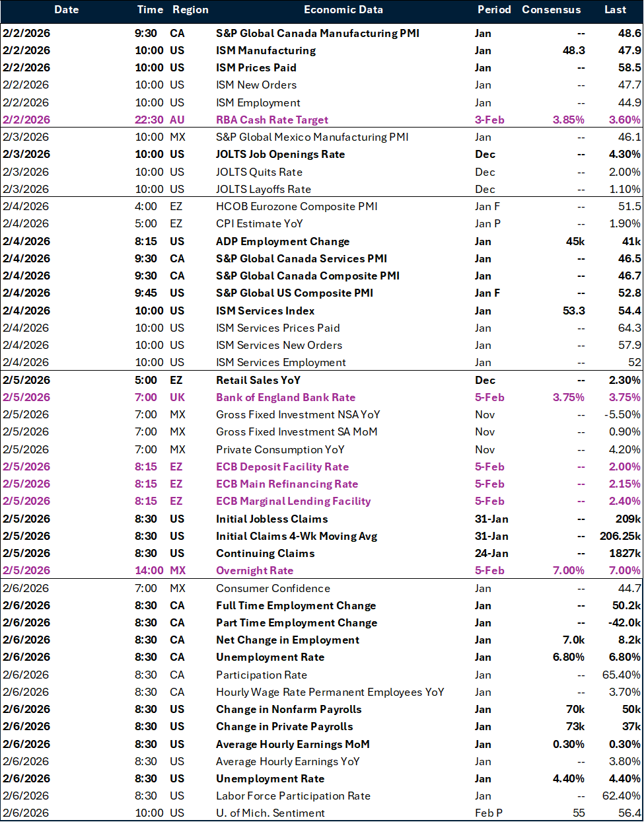Select 'S&P Global Canada Manufacturing PMI' cell
The height and width of the screenshot is (822, 644).
(318, 33)
